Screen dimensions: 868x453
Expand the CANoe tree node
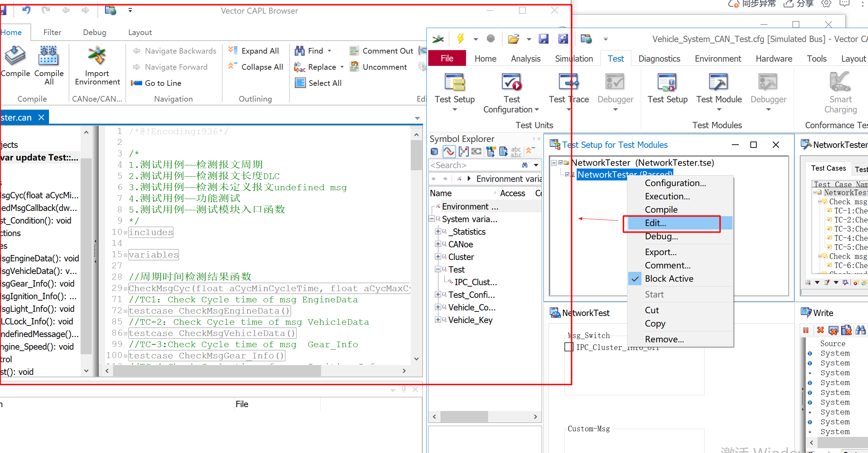point(438,244)
